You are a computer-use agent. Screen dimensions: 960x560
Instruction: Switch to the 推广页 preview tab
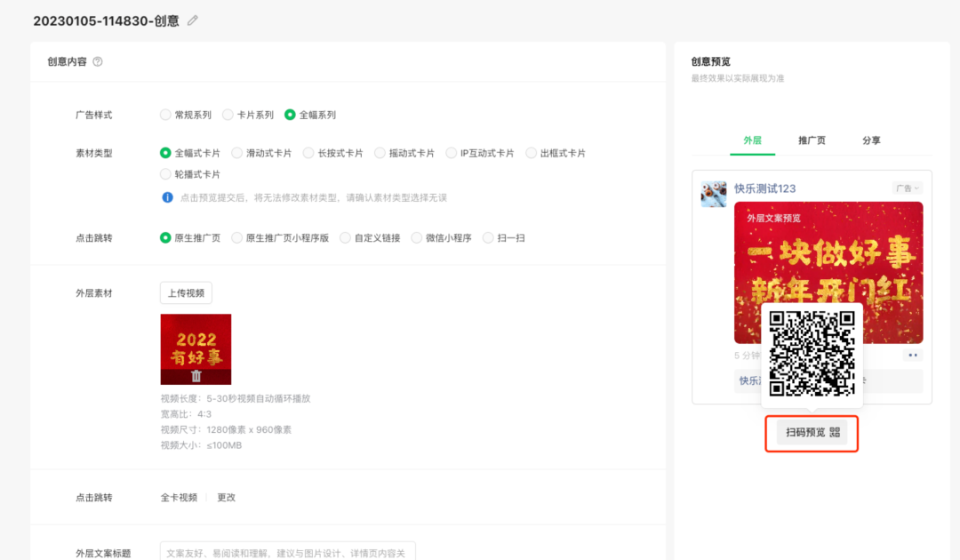[812, 140]
